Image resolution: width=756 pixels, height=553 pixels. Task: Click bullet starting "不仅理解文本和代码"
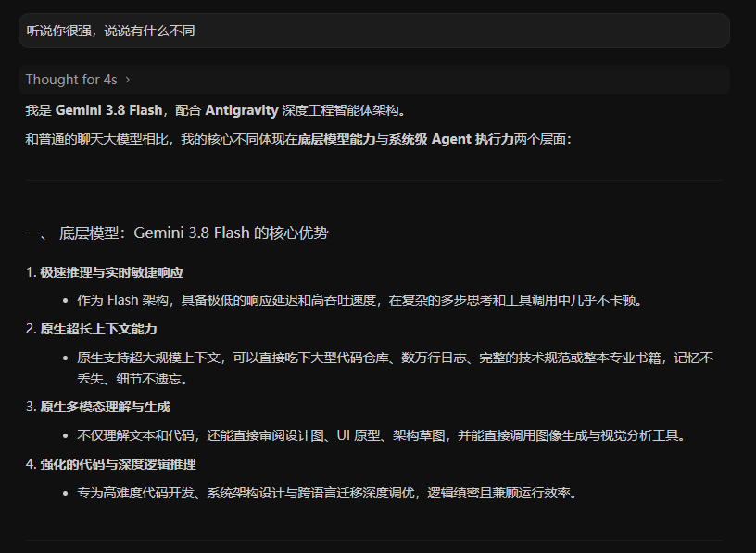(x=382, y=436)
